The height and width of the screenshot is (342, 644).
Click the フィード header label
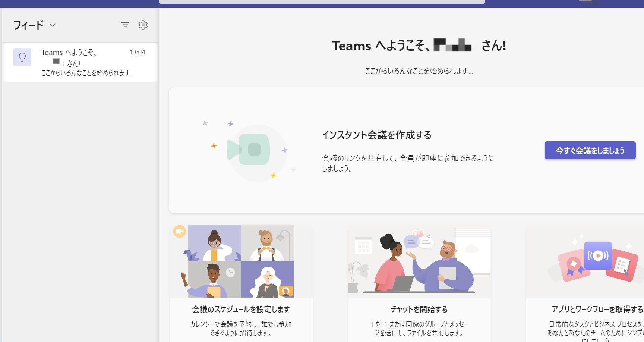(29, 25)
